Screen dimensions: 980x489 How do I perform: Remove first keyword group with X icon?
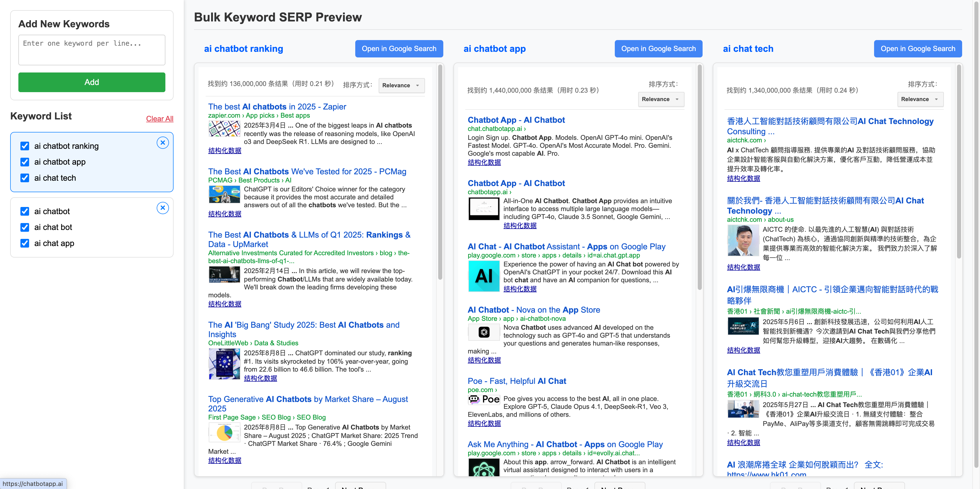163,143
